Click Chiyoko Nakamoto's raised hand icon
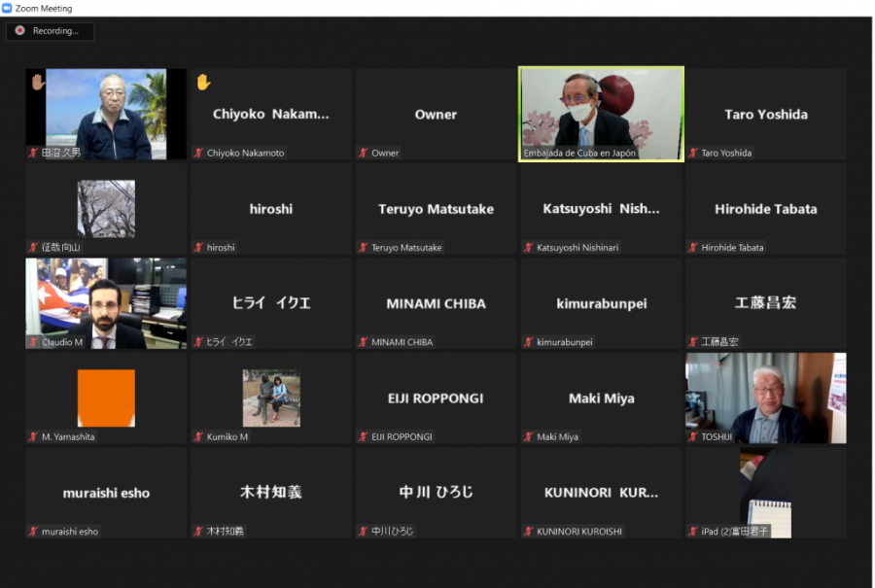 [x=203, y=83]
